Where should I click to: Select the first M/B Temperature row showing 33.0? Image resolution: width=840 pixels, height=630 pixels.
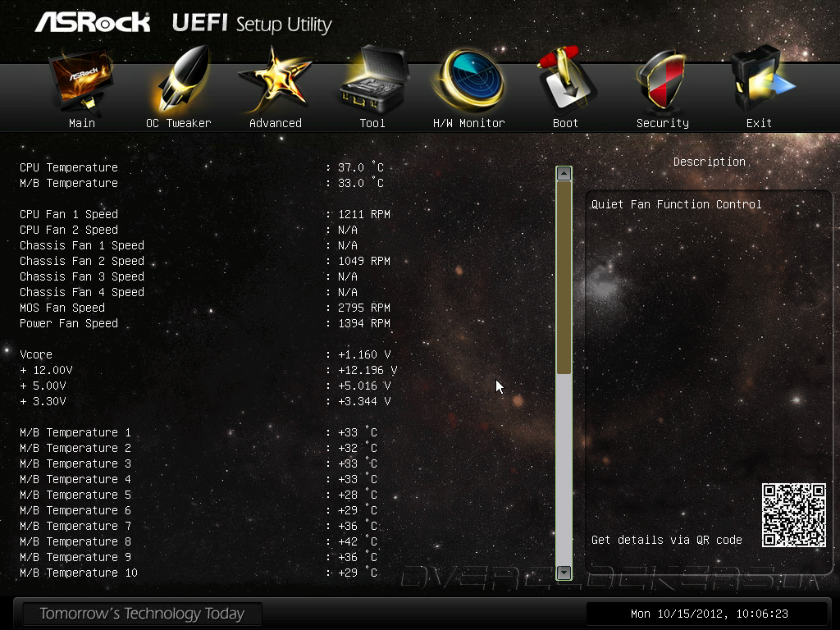(202, 183)
